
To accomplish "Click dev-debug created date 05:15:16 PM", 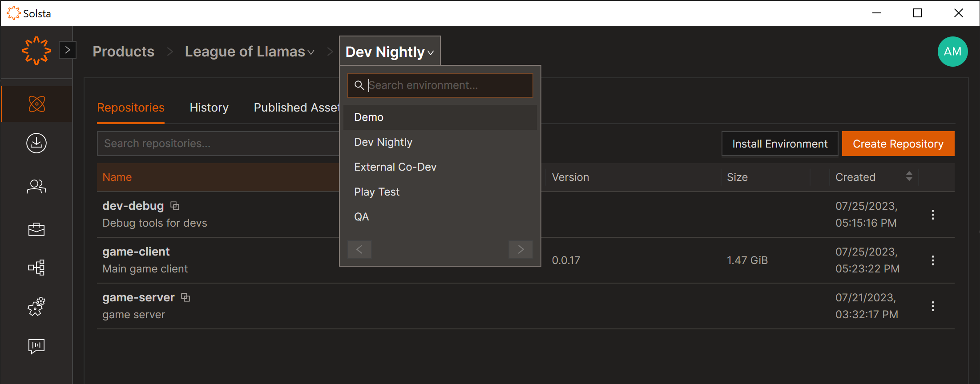I will [x=867, y=215].
